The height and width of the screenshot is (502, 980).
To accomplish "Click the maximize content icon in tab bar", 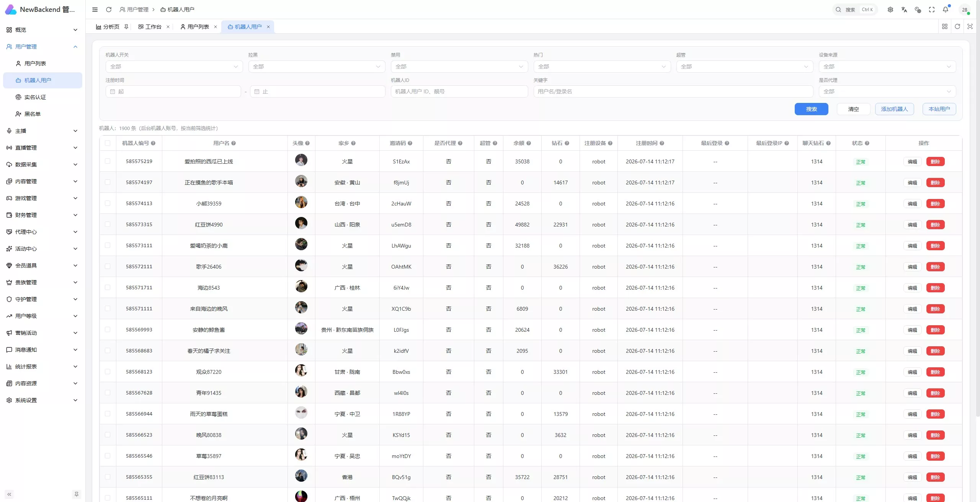I will tap(970, 26).
